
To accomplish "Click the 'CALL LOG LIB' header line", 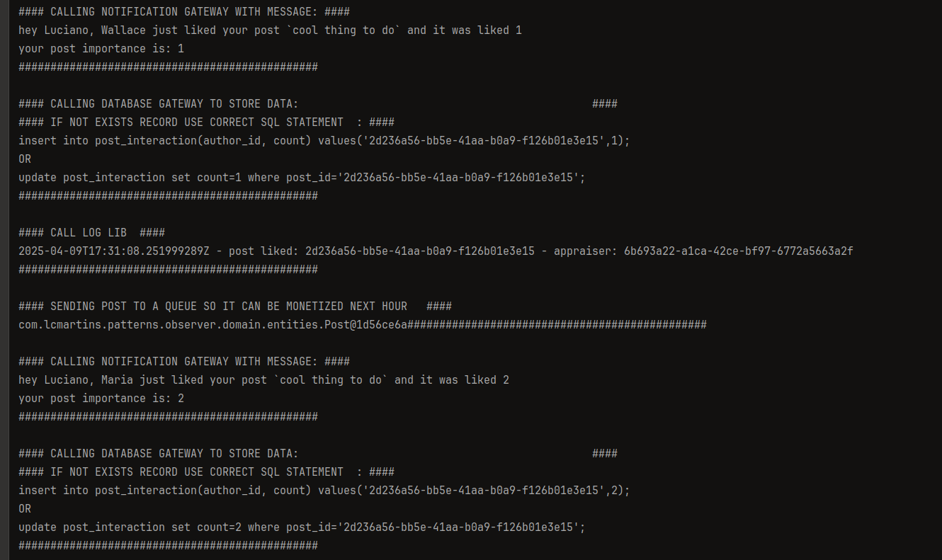I will pos(91,233).
